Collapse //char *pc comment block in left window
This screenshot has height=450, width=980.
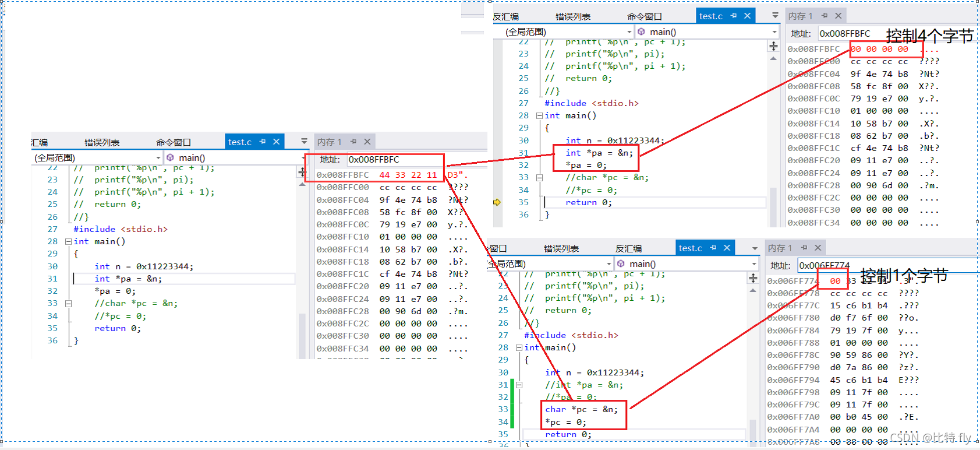coord(68,303)
